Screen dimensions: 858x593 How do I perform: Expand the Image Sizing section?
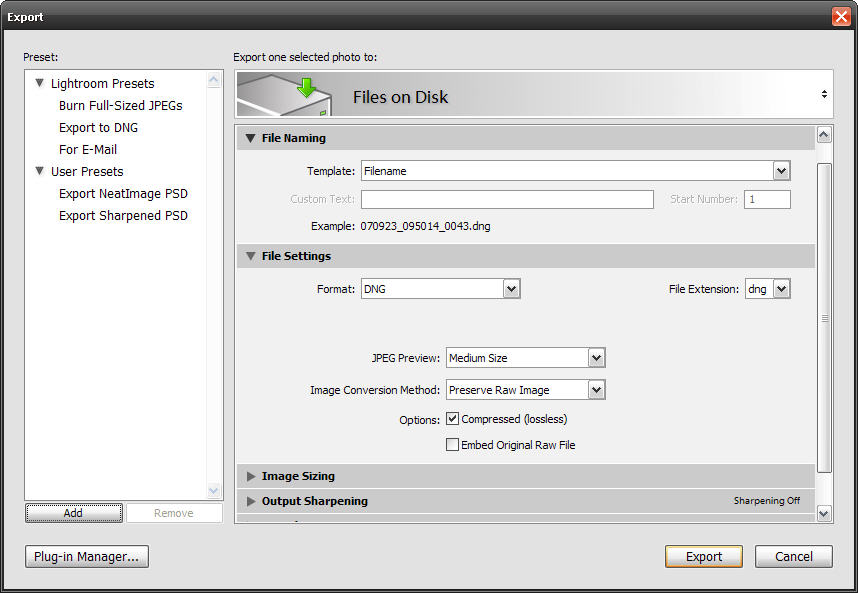[251, 476]
